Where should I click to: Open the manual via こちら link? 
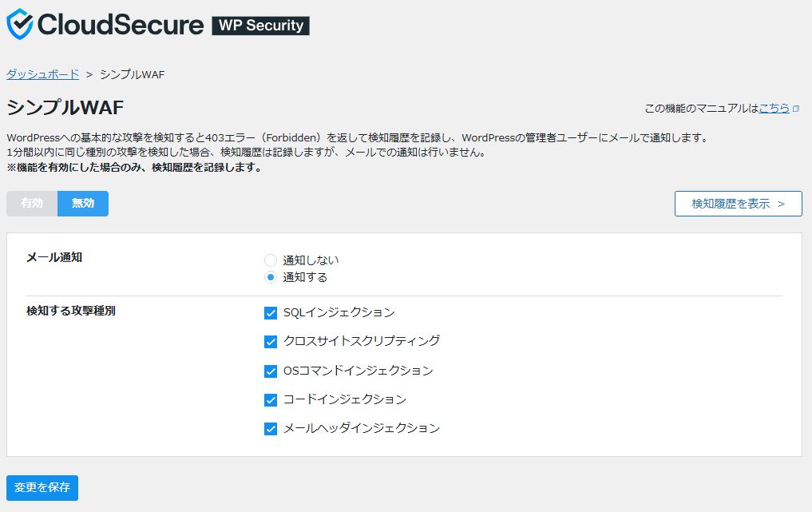(776, 108)
